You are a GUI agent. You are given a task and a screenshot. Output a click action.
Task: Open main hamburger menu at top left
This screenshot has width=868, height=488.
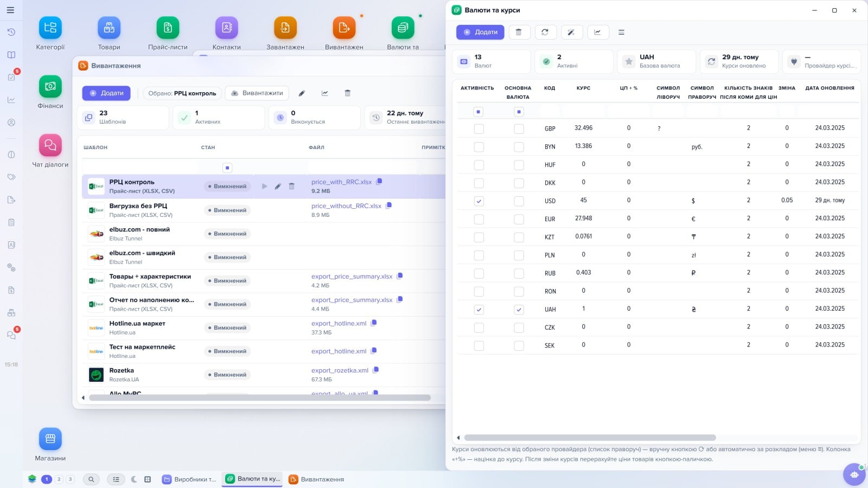[x=10, y=10]
